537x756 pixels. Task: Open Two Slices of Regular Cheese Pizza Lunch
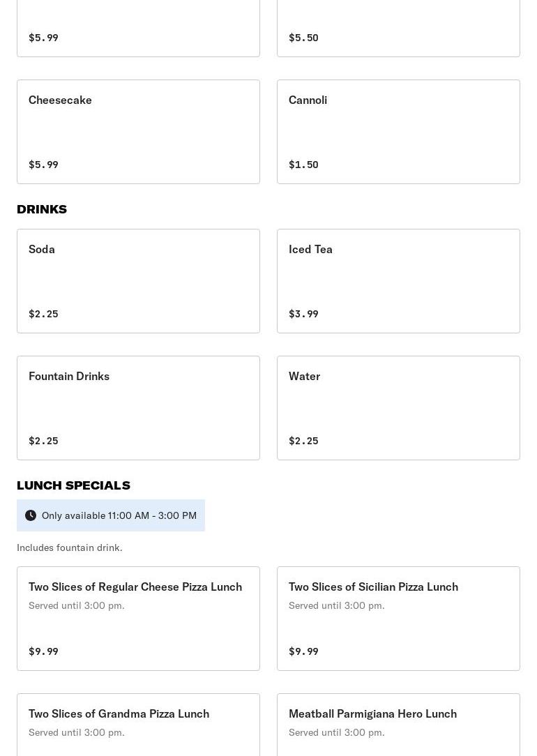pos(138,619)
